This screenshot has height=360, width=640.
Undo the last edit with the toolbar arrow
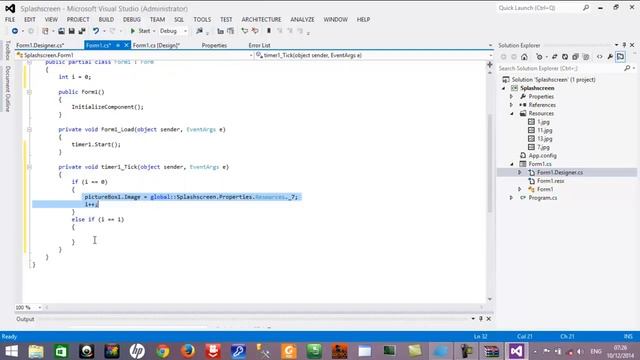pyautogui.click(x=96, y=31)
